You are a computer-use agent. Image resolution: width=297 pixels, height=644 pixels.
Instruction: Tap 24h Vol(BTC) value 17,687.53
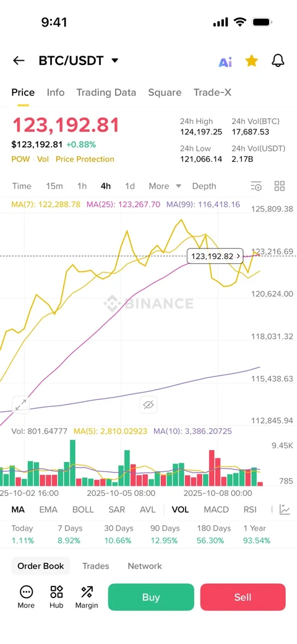pyautogui.click(x=250, y=132)
